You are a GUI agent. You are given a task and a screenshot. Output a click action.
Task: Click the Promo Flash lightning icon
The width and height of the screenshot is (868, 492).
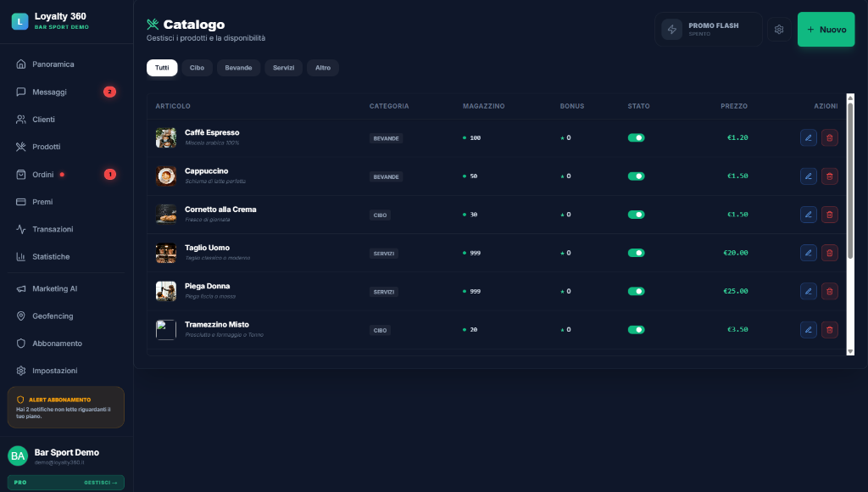[672, 30]
